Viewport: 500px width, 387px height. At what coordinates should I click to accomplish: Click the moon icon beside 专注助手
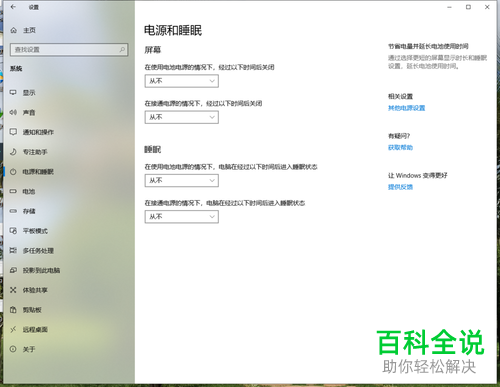tap(13, 152)
